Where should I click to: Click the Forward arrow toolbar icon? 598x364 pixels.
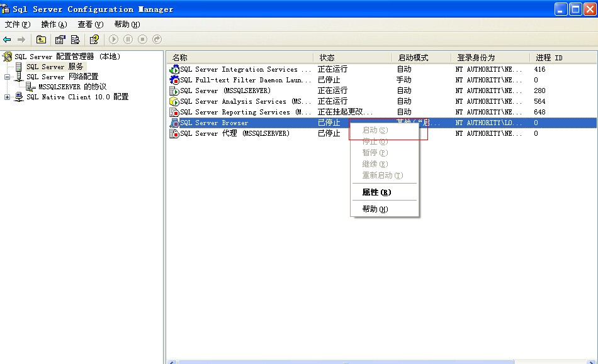[x=21, y=40]
